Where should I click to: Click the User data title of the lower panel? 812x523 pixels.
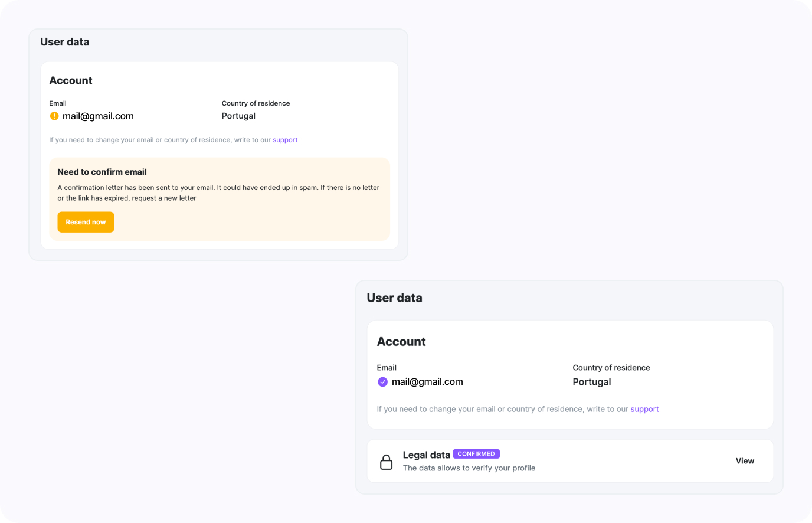click(394, 298)
